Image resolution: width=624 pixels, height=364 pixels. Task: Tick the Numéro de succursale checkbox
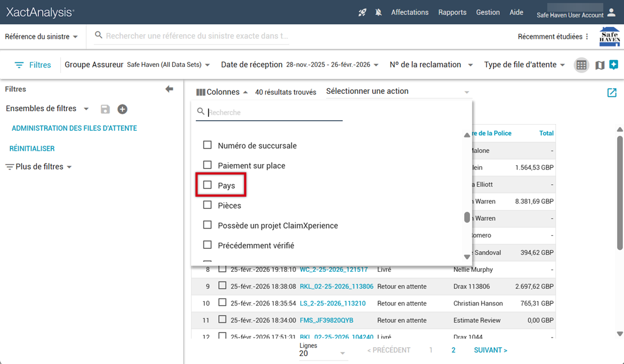click(x=207, y=145)
